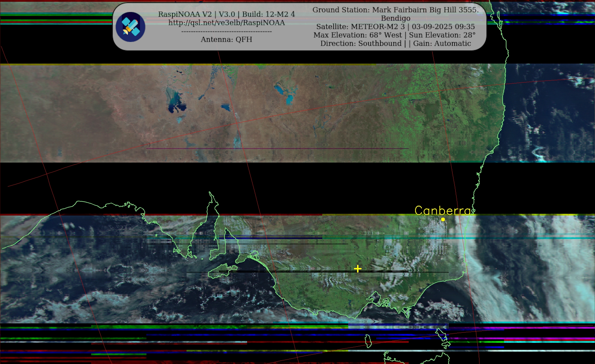Click the King Island outline near bottom
The image size is (595, 364).
368,341
